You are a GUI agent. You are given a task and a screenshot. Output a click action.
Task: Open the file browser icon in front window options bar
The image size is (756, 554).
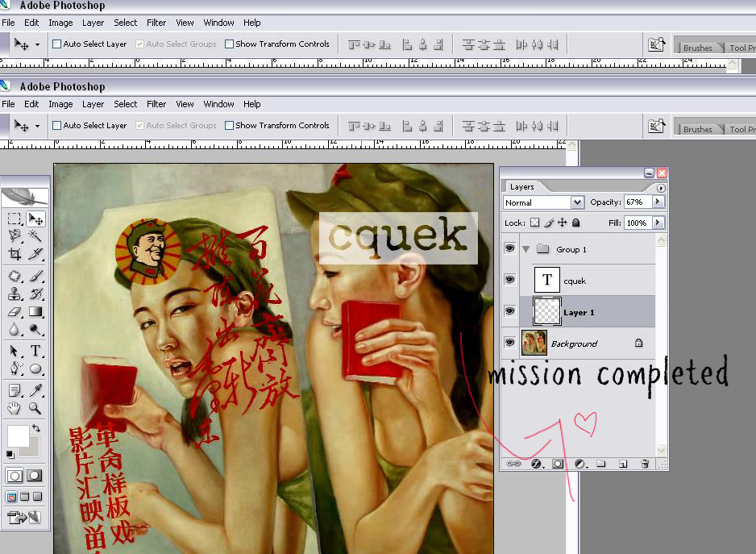[x=656, y=127]
